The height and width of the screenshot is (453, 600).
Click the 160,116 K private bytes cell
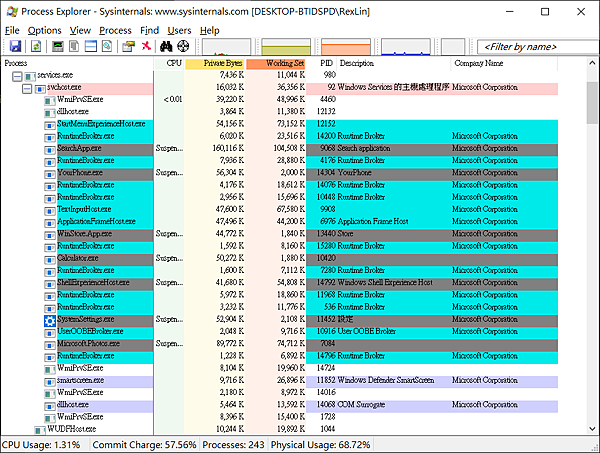[x=228, y=148]
